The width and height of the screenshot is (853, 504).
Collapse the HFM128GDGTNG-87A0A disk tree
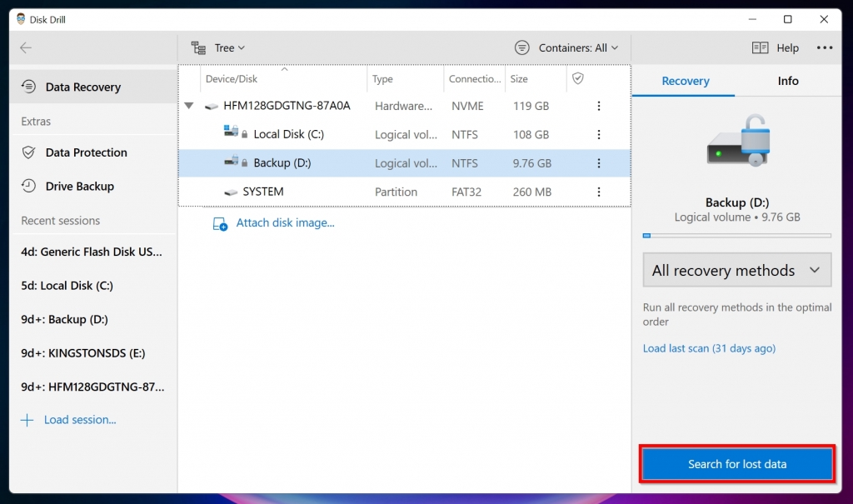(188, 106)
